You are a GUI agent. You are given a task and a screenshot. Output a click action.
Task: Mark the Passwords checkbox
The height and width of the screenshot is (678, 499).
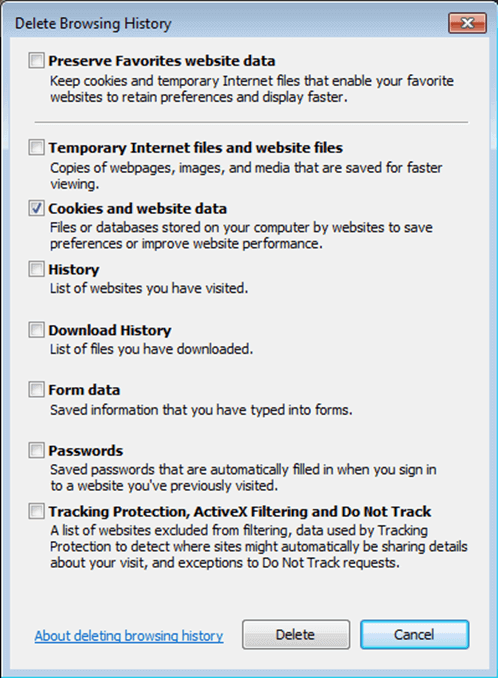click(36, 451)
